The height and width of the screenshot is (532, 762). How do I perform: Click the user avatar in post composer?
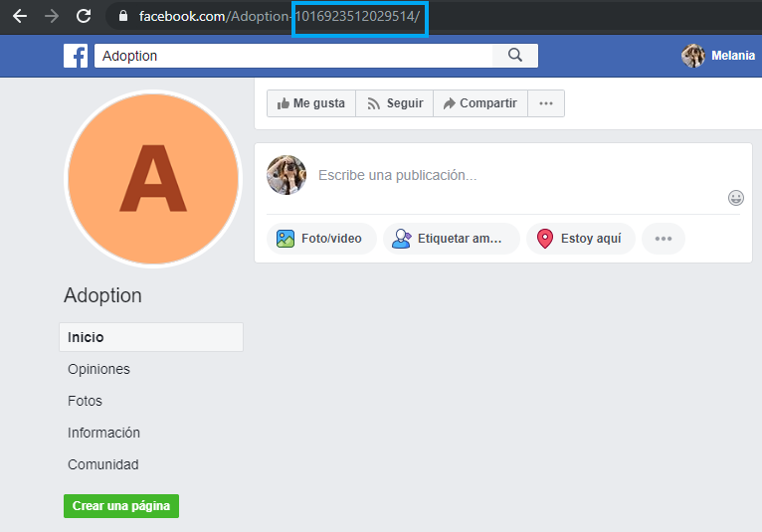pos(286,175)
